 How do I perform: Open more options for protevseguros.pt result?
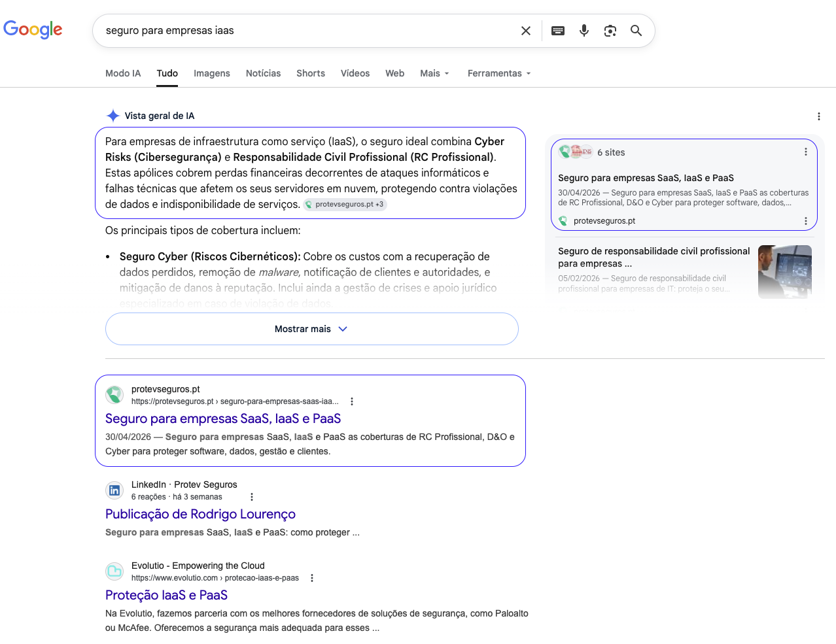pos(352,401)
